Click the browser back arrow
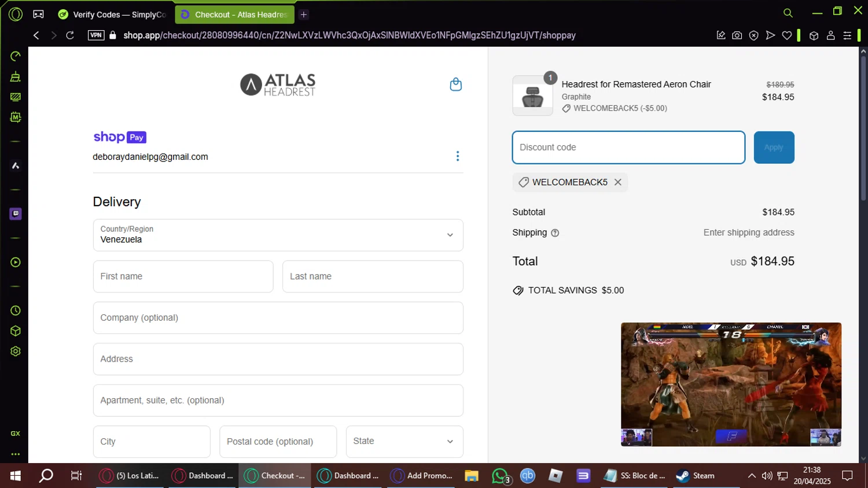 36,35
